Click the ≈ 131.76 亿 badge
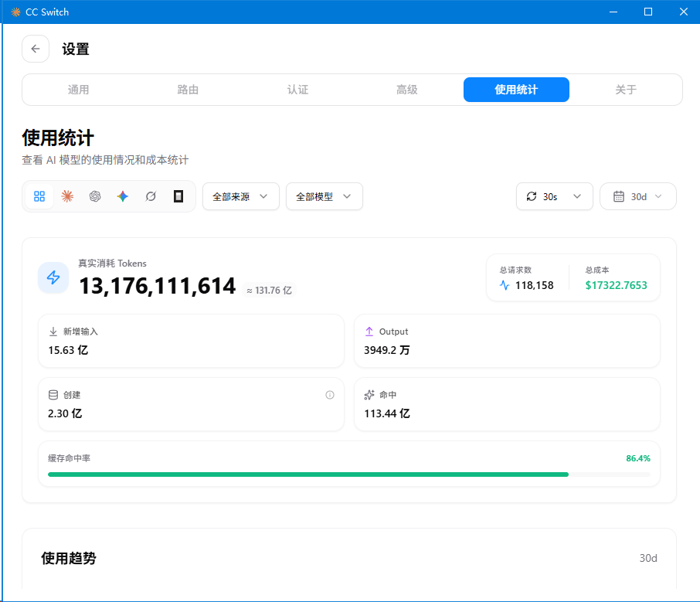The height and width of the screenshot is (602, 700). tap(269, 291)
